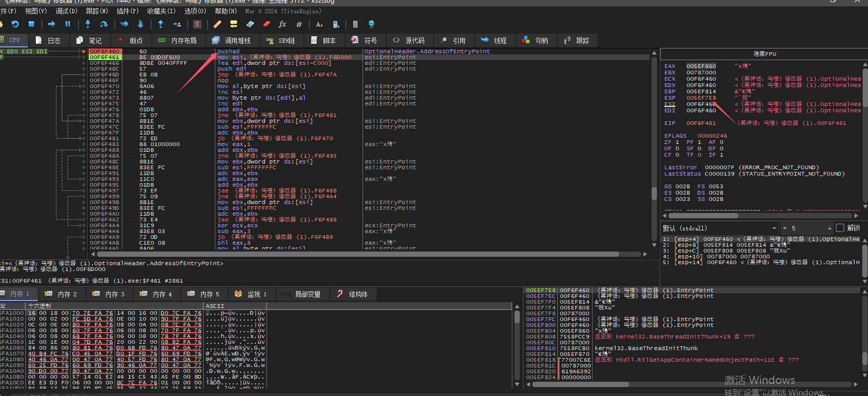Screen dimensions: 868x396
Task: Open the 插件(P) menu
Action: (128, 11)
